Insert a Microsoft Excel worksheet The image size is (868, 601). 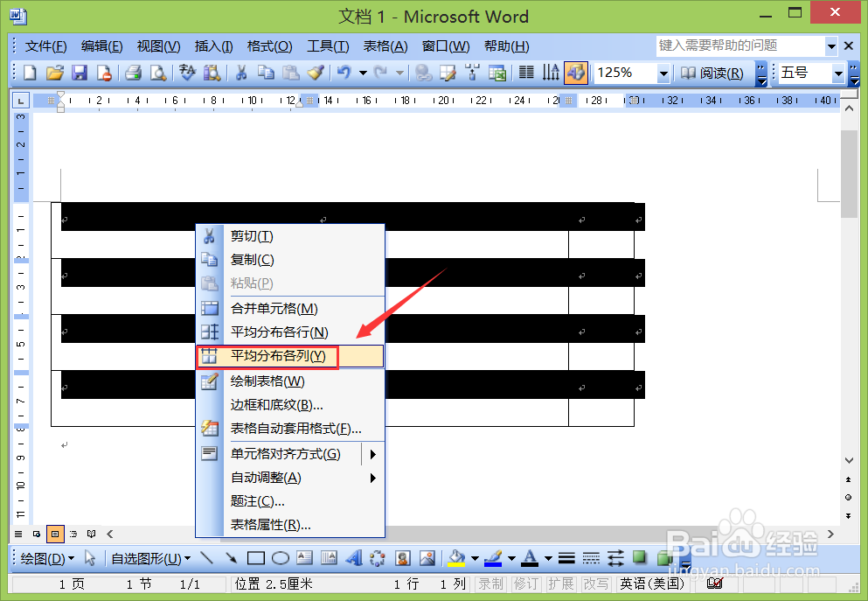click(497, 73)
